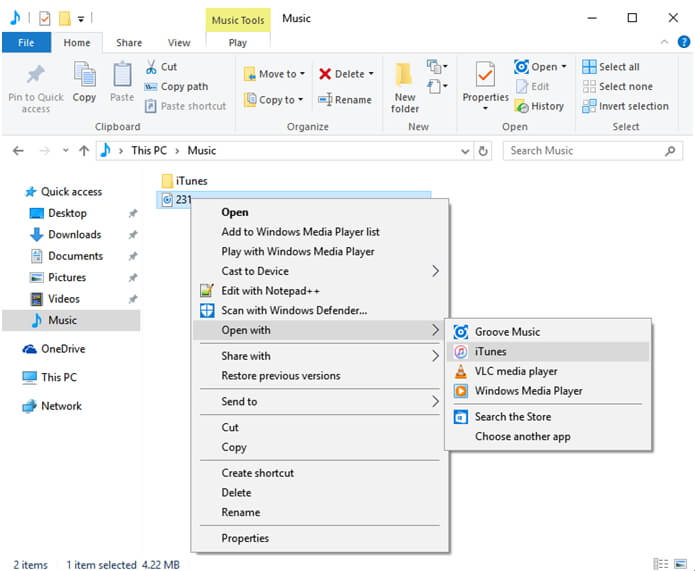
Task: Expand the Move to dropdown
Action: click(302, 74)
